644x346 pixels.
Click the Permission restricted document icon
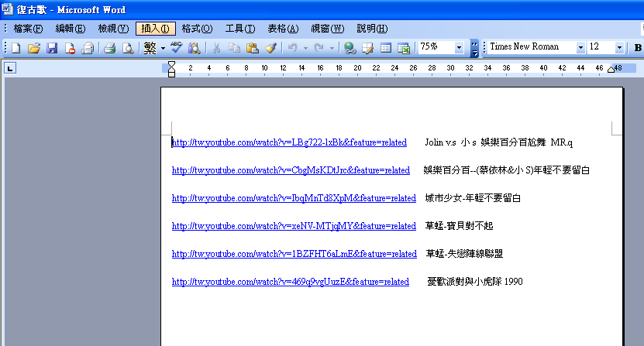point(70,48)
